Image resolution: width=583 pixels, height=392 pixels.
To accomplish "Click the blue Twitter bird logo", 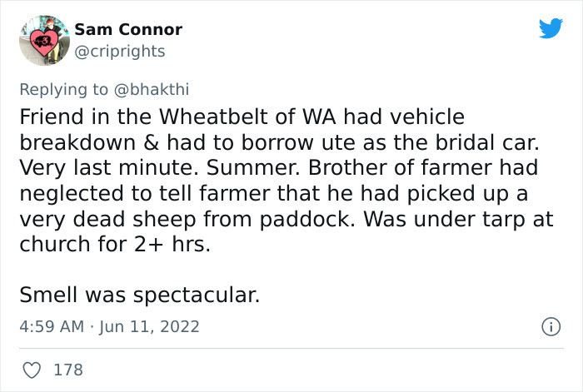I will (x=551, y=27).
